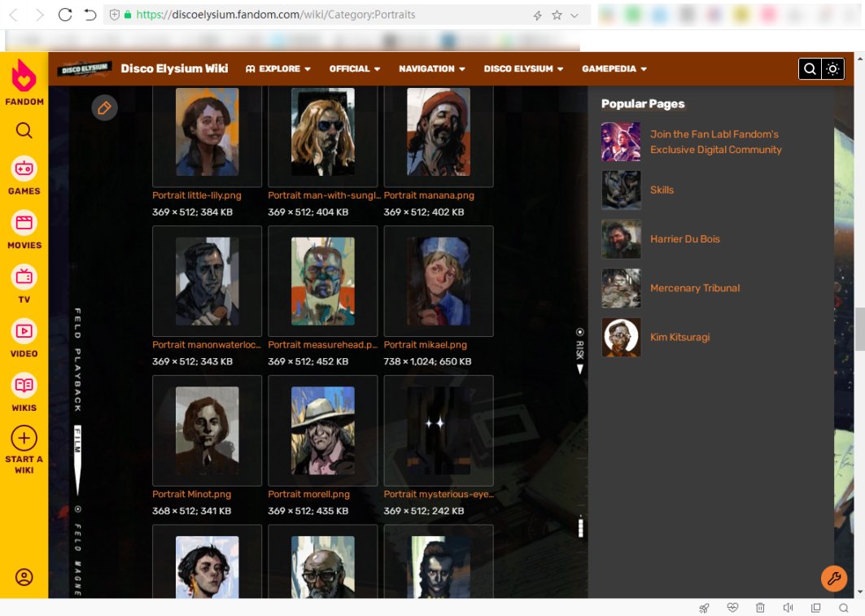
Task: Open Portrait manana.png link
Action: [x=429, y=195]
